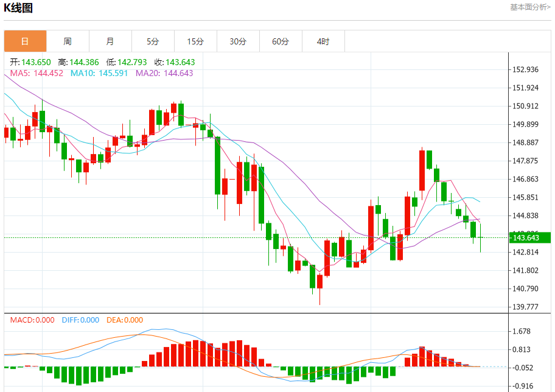Switch to the 周 weekly tab
The image size is (555, 392).
click(68, 41)
